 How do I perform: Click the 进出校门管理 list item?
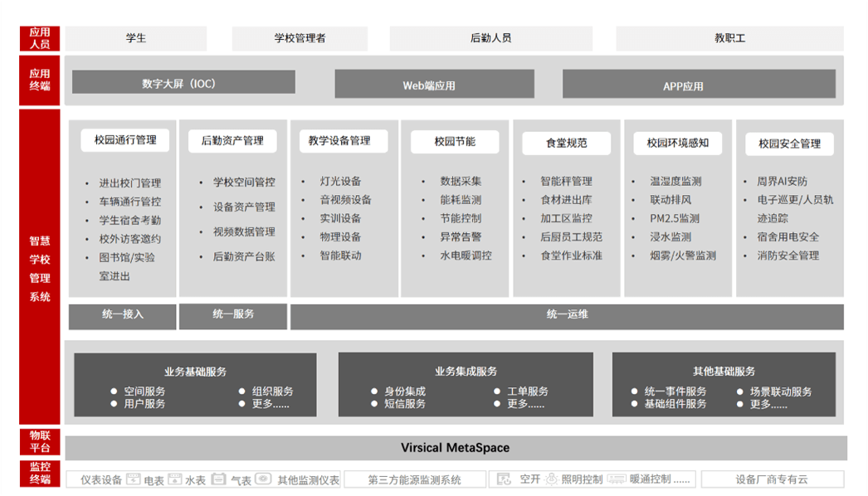click(130, 183)
